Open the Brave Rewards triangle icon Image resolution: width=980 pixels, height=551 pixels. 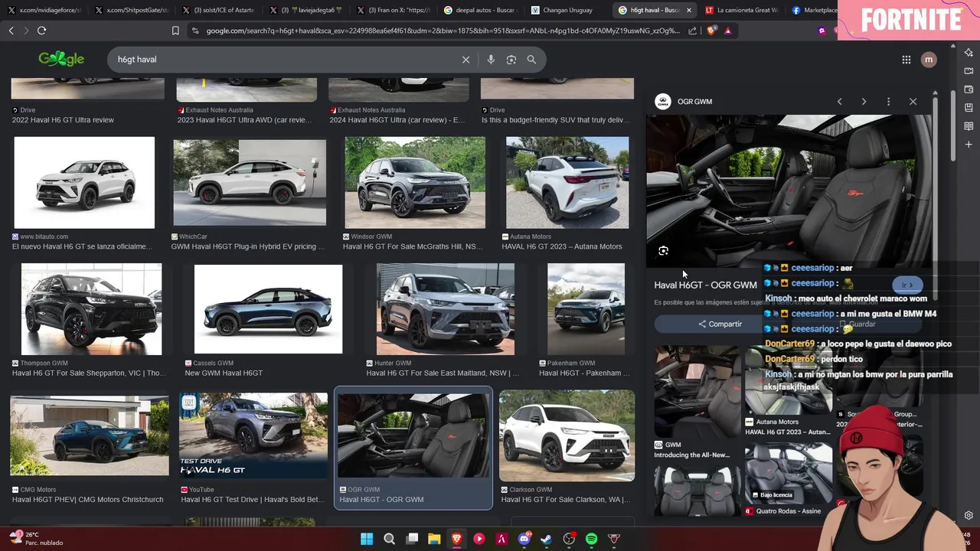[727, 31]
